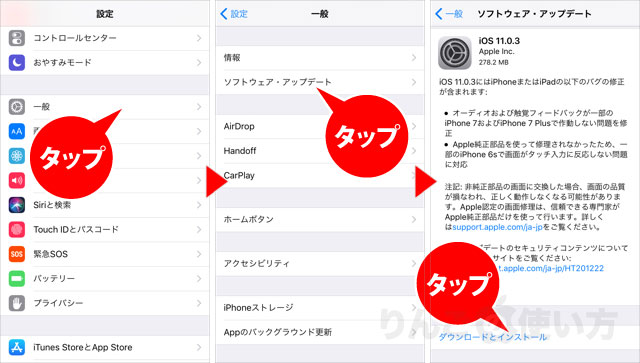Viewport: 640px width, 363px height.
Task: Tap chevron on 一般 row
Action: click(199, 107)
